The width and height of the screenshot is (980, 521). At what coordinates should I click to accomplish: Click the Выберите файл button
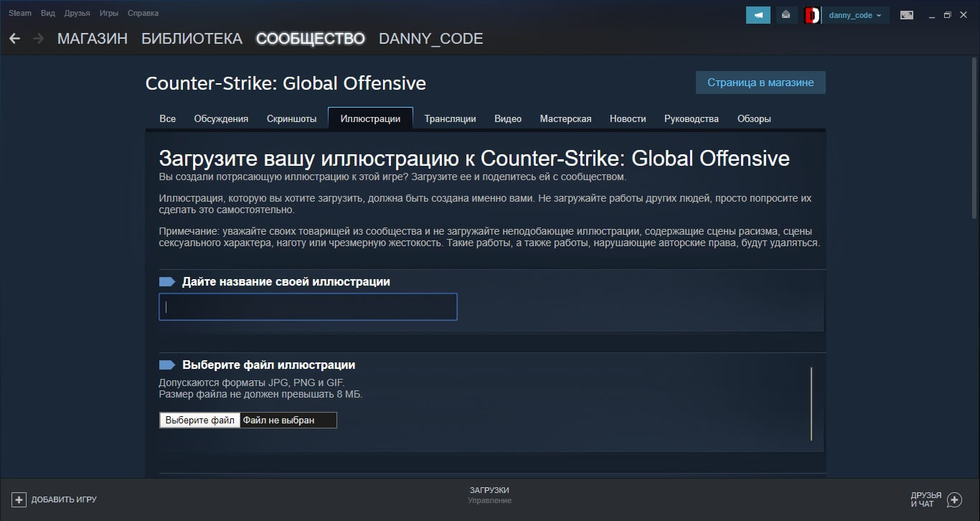pos(199,420)
